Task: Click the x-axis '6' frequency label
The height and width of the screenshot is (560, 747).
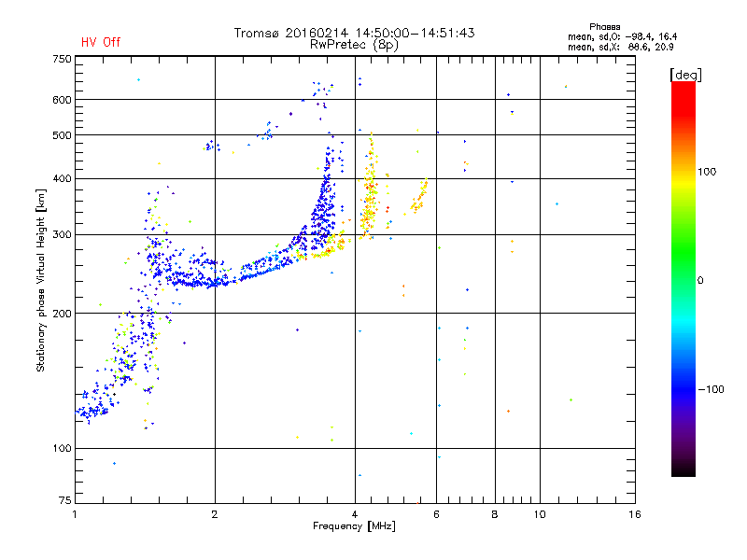Action: click(436, 514)
